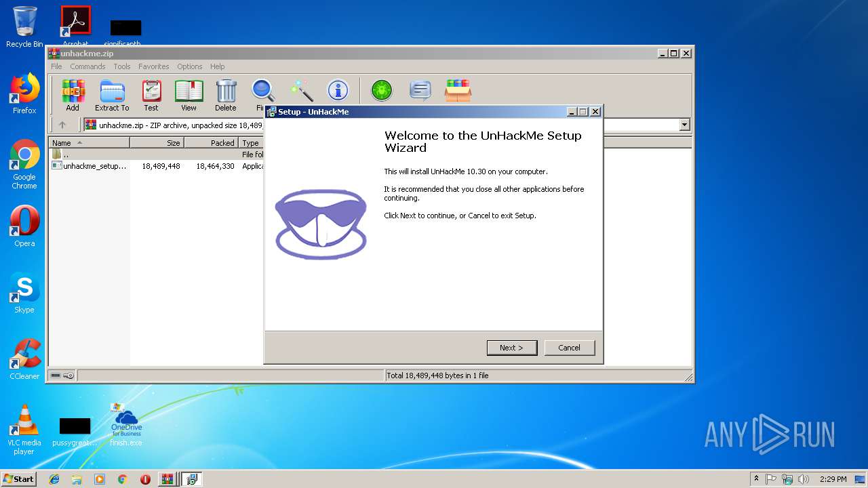This screenshot has width=868, height=488.
Task: Select the Opera desktop shortcut
Action: point(24,226)
